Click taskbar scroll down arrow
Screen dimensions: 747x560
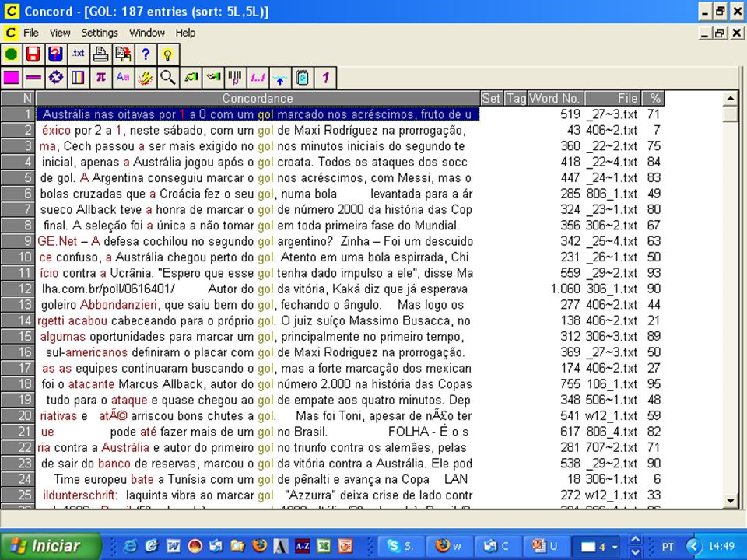coord(635,552)
